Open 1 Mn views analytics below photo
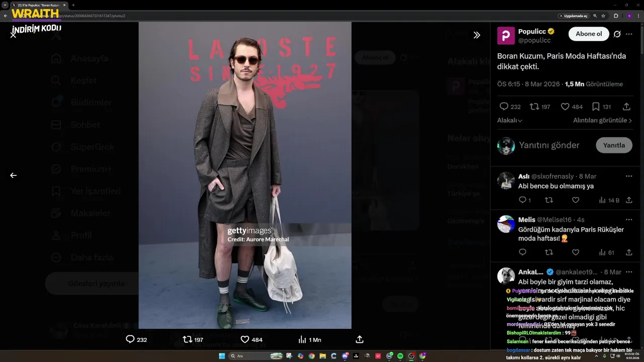 [x=309, y=339]
